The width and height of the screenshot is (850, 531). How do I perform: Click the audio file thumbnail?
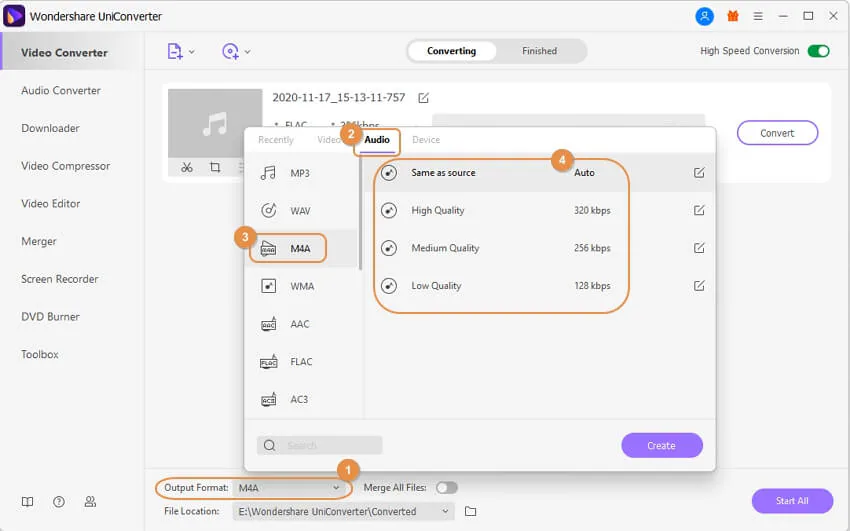pyautogui.click(x=215, y=124)
